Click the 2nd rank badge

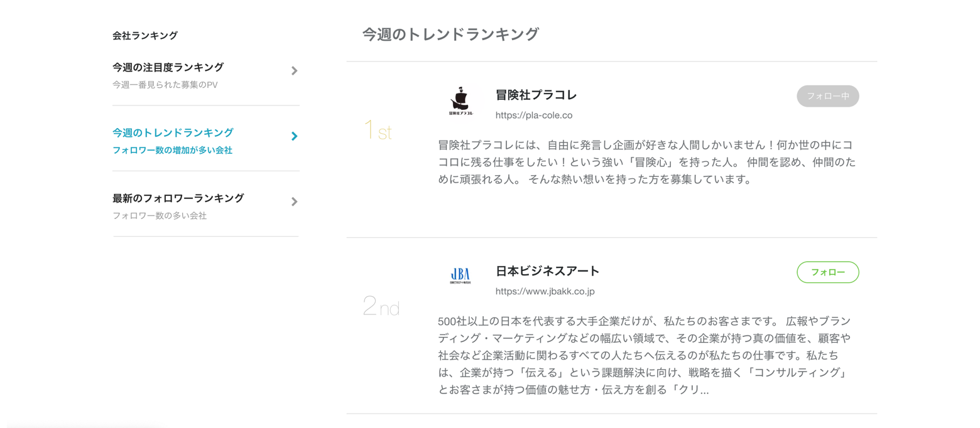381,306
